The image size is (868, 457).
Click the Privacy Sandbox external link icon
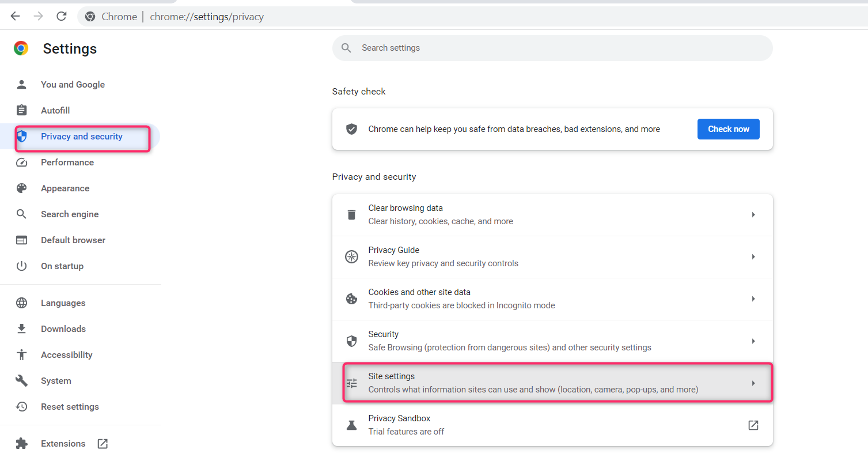[x=753, y=425]
